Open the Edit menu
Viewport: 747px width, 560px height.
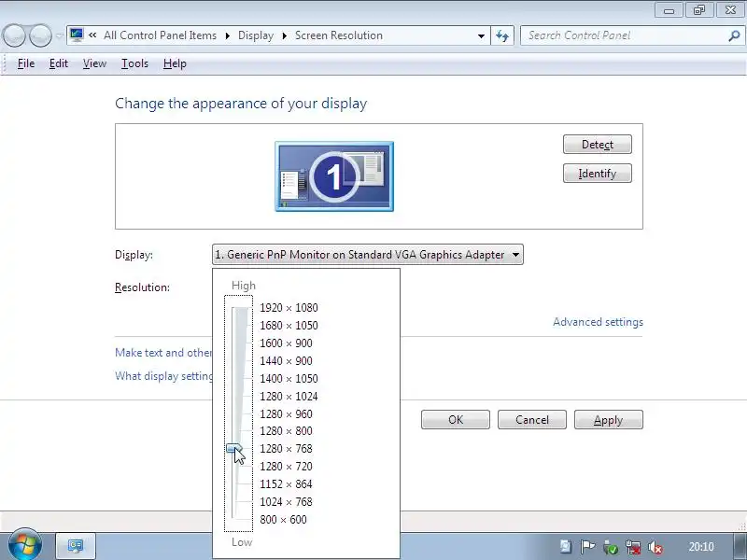click(x=59, y=63)
